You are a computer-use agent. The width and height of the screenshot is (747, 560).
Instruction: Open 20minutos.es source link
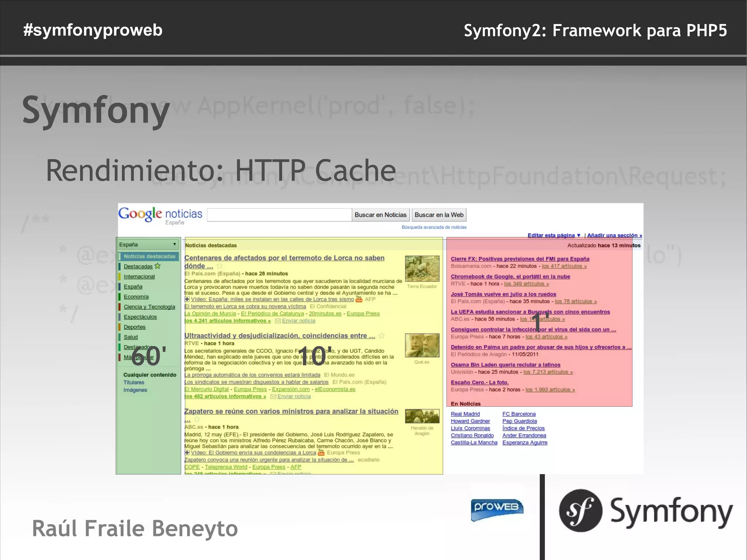coord(325,313)
